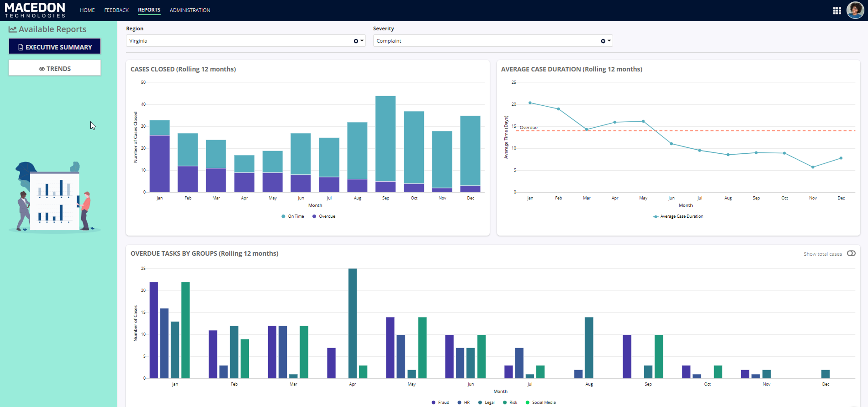Toggle Fraud legend series
This screenshot has height=407, width=868.
point(440,402)
